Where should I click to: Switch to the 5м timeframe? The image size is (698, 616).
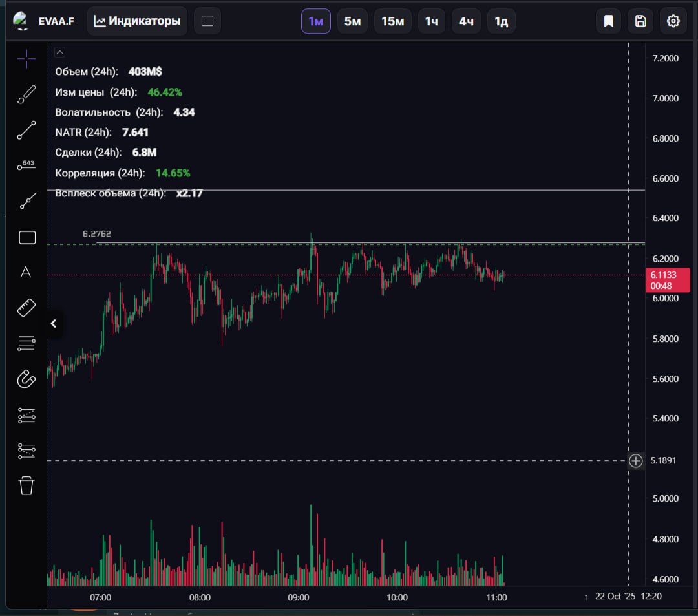tap(352, 21)
